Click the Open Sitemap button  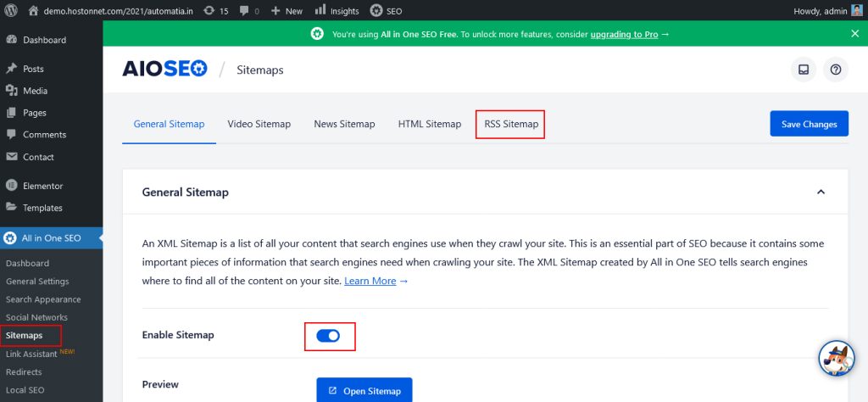pyautogui.click(x=364, y=390)
